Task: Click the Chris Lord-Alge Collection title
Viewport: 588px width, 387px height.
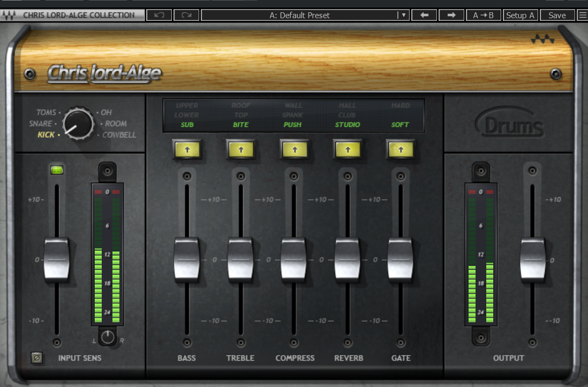Action: pyautogui.click(x=79, y=15)
